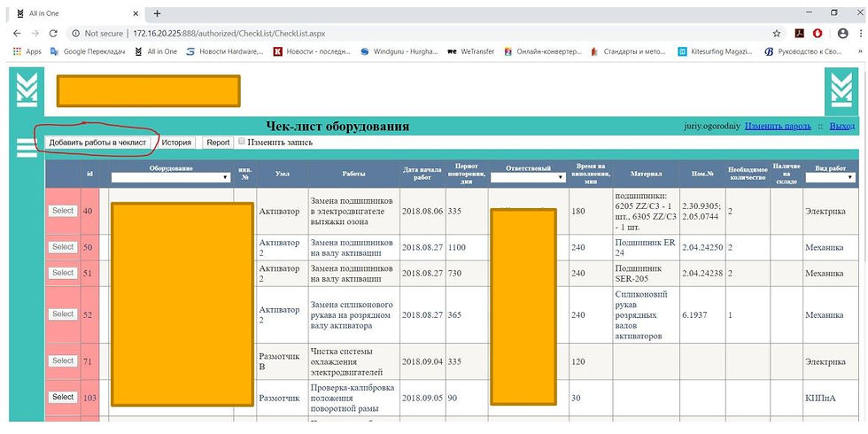Select the row with id 40
The image size is (868, 434).
63,211
